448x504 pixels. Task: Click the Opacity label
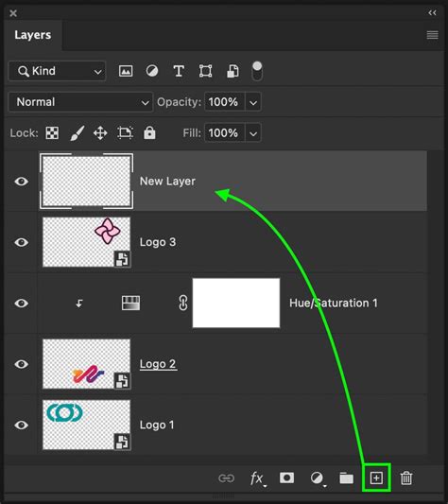coord(179,102)
